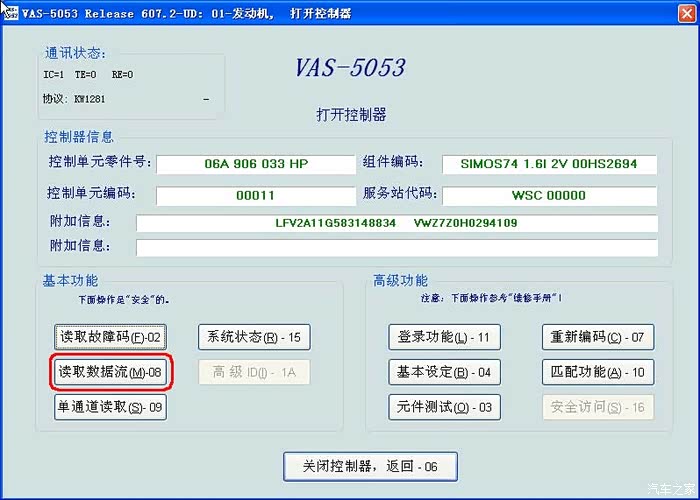Click 读取故障码 (F)-02 button
The height and width of the screenshot is (500, 700).
pos(110,337)
